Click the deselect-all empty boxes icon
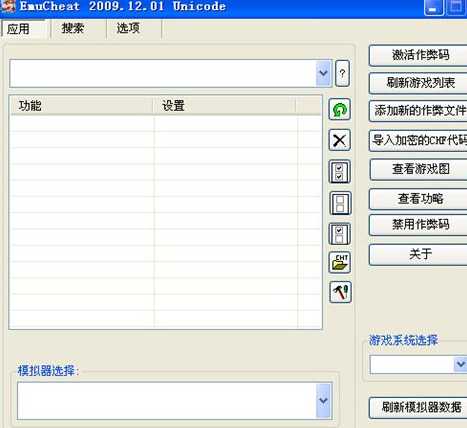Screen dimensions: 467x428 pyautogui.click(x=340, y=203)
